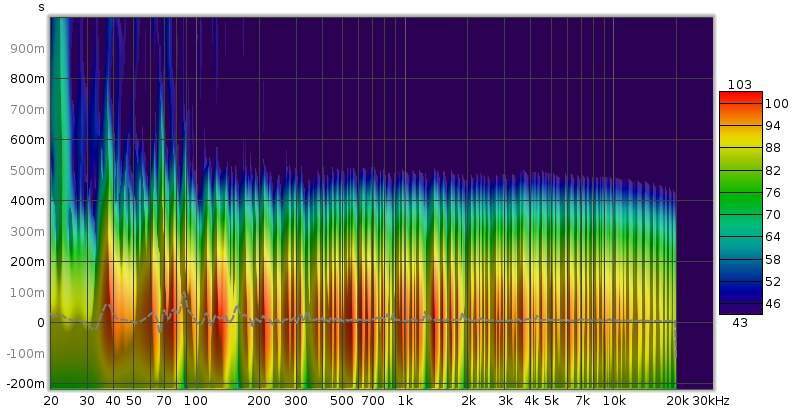The width and height of the screenshot is (800, 412).
Task: Click the "40" frequency axis label
Action: point(113,401)
